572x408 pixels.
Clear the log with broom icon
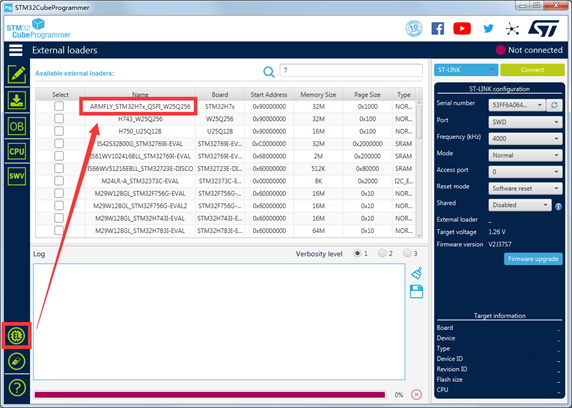tap(416, 273)
